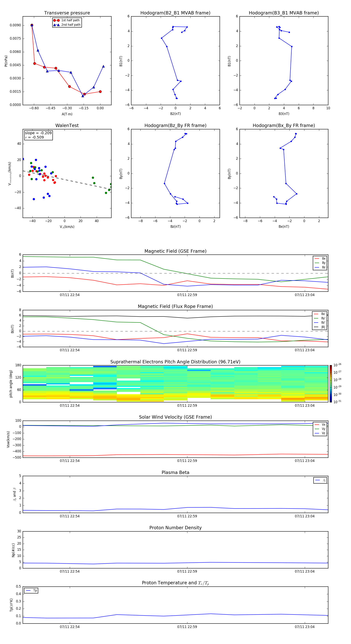Click the "Bz'" entry in Flux Rope legend
Image resolution: width=351 pixels, height=644 pixels.
pyautogui.click(x=320, y=323)
